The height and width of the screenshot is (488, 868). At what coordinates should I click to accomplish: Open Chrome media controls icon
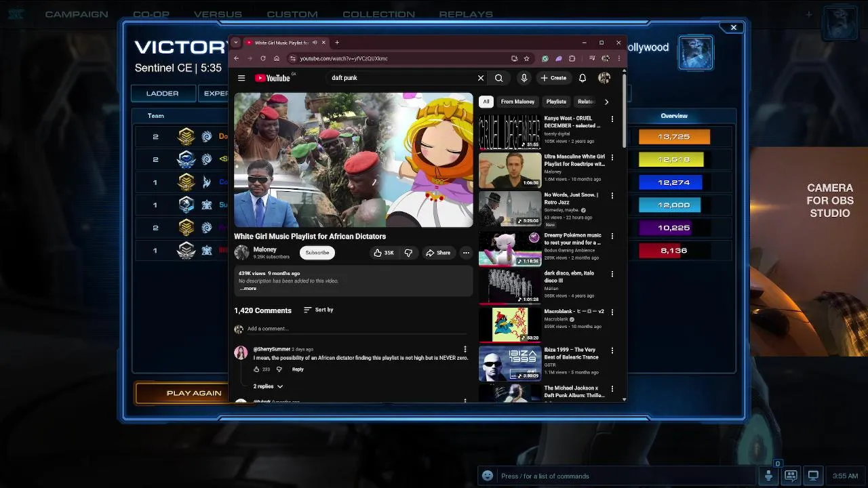pyautogui.click(x=592, y=58)
